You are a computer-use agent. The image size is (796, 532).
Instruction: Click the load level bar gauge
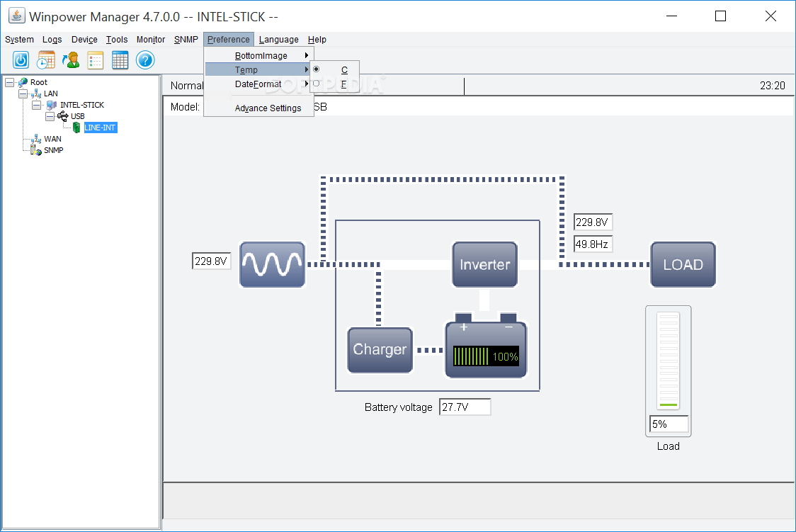[x=668, y=361]
